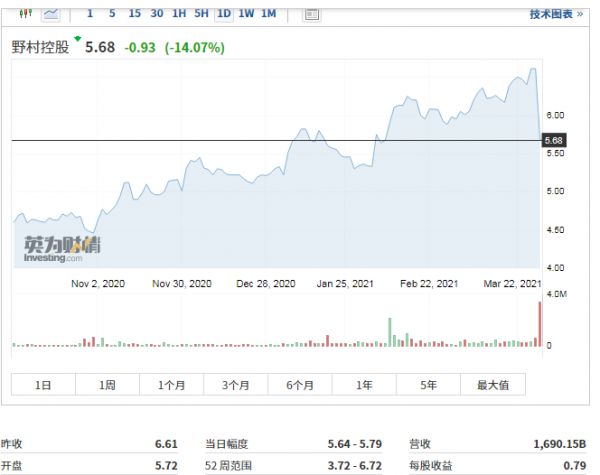Open the news calendar icon in toolbar
The width and height of the screenshot is (600, 475).
point(311,14)
